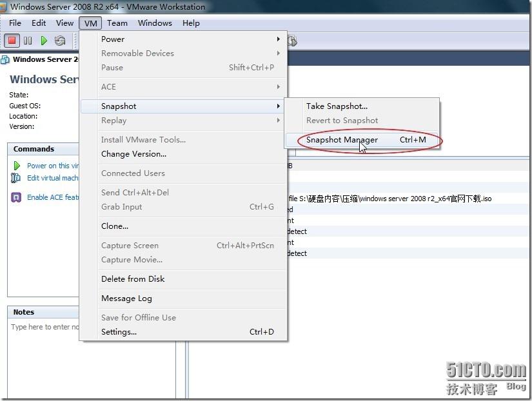Click the State: label

click(19, 95)
